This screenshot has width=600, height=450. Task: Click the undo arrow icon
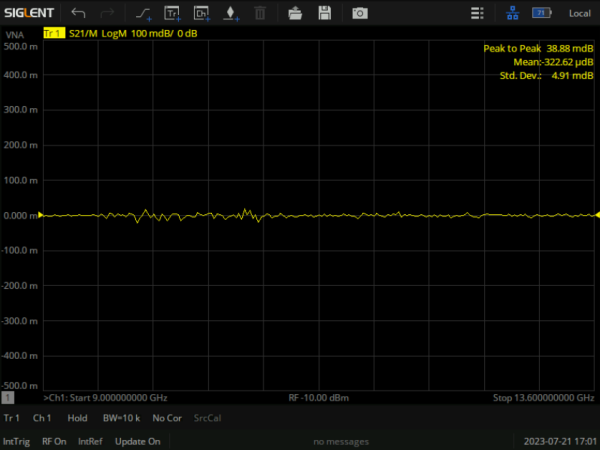(79, 13)
